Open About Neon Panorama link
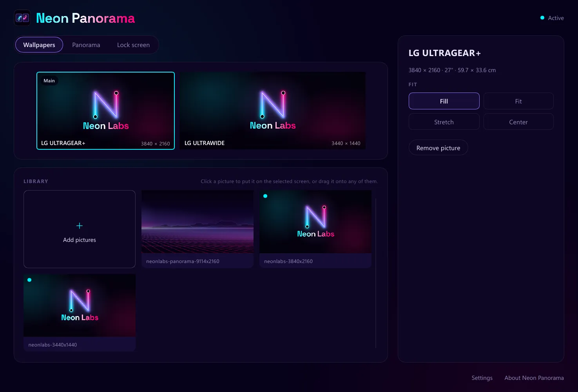578x392 pixels. click(x=534, y=378)
